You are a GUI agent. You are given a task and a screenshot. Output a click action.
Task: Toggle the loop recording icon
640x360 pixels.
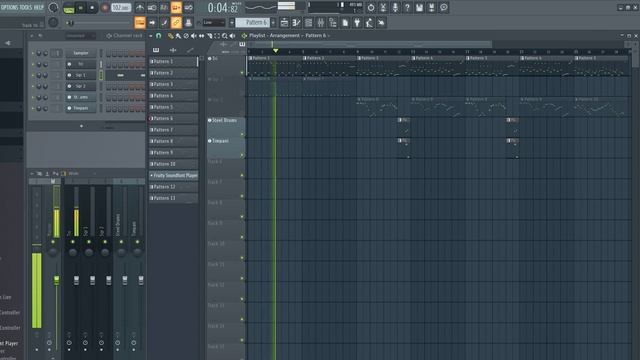click(x=189, y=7)
